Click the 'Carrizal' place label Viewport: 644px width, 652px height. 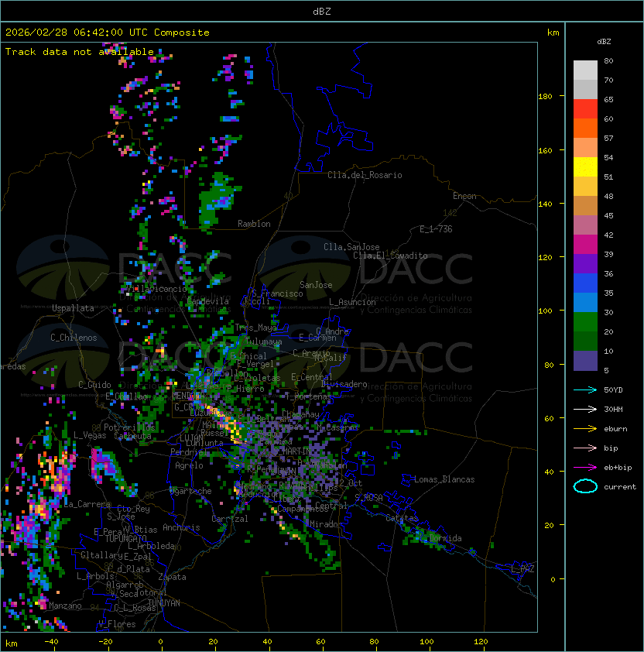(x=230, y=519)
